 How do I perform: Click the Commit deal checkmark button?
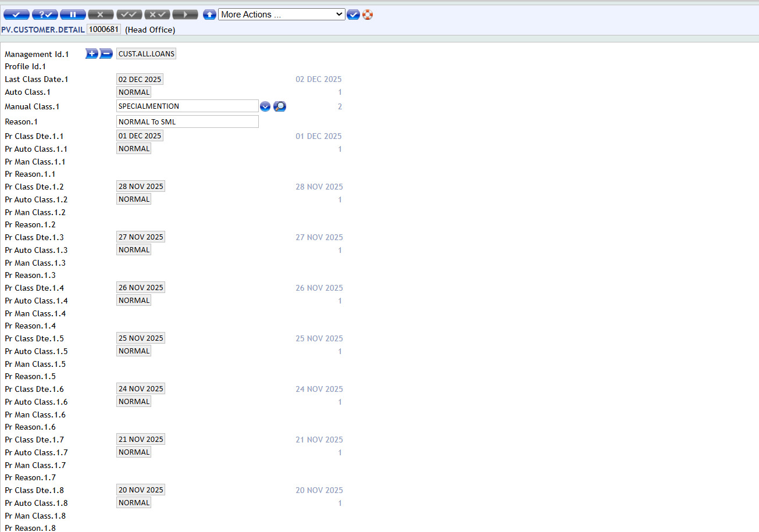coord(16,15)
